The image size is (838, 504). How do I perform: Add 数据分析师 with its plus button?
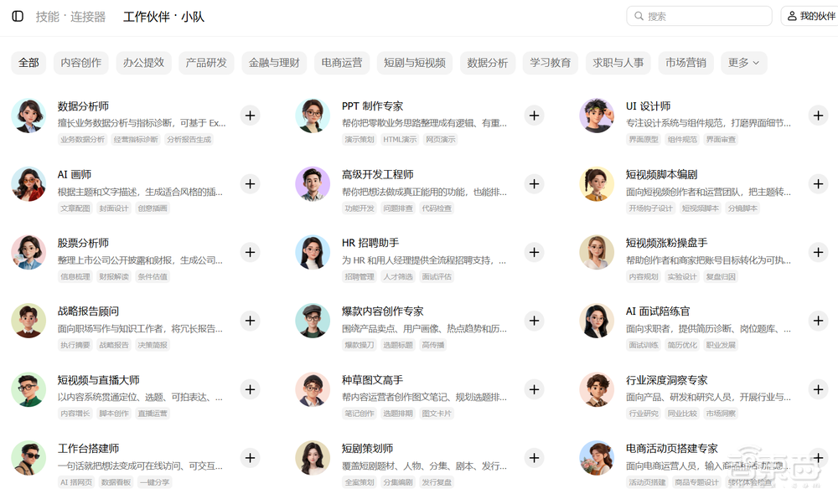250,116
